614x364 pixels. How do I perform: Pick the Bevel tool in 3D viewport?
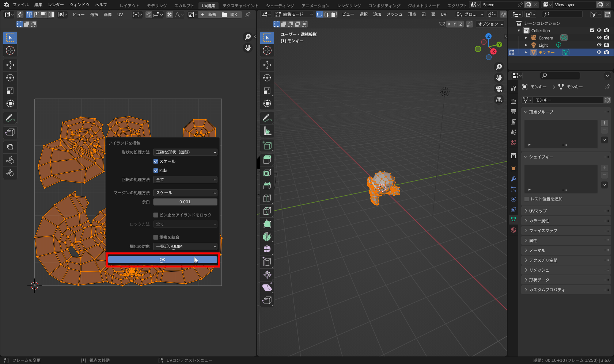click(x=267, y=185)
